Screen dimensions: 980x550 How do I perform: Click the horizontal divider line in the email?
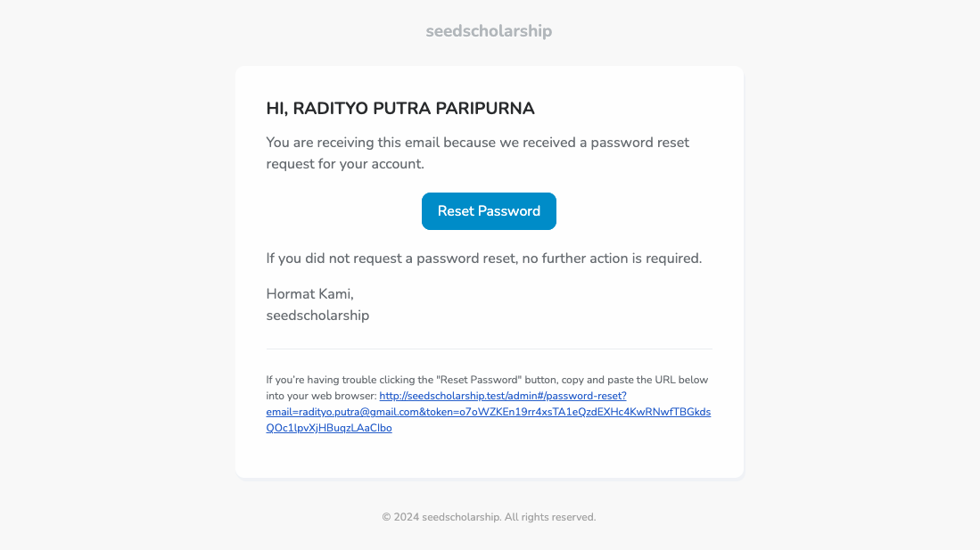489,349
